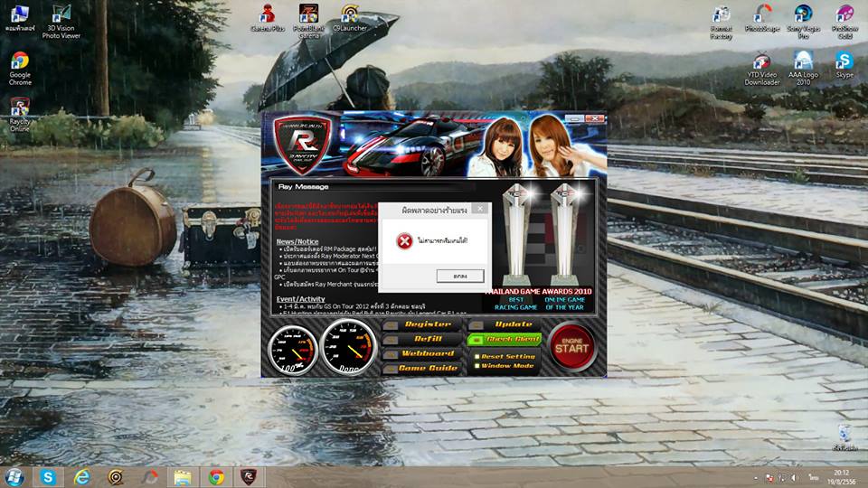This screenshot has height=488, width=868.
Task: Open AAA Logo 2010 desktop icon
Action: tap(803, 68)
